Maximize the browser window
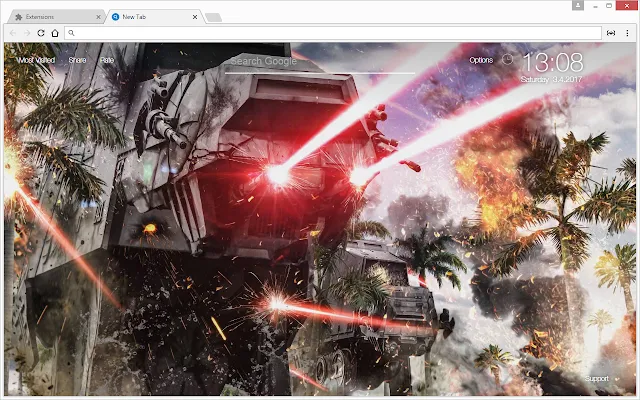The image size is (640, 400). (609, 6)
